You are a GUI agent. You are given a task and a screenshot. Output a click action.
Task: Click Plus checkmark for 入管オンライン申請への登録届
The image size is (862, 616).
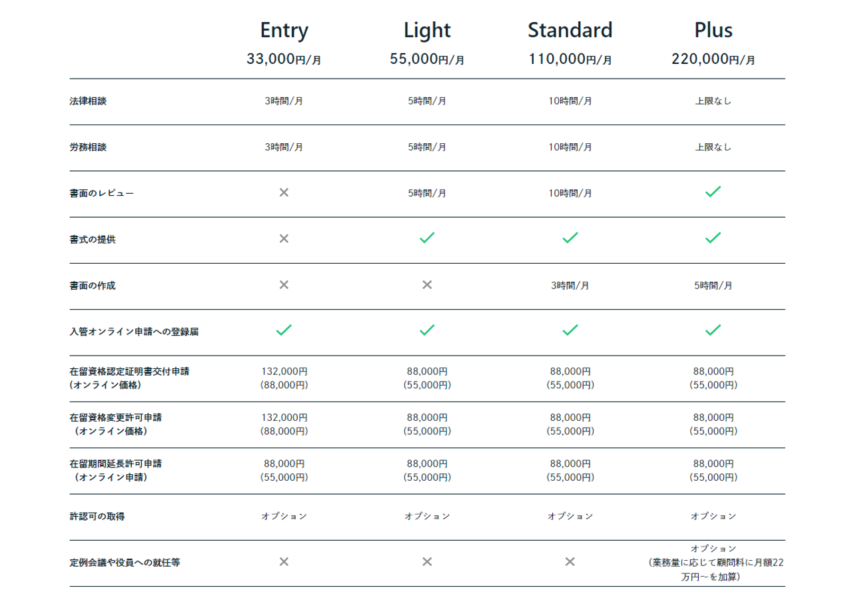713,330
